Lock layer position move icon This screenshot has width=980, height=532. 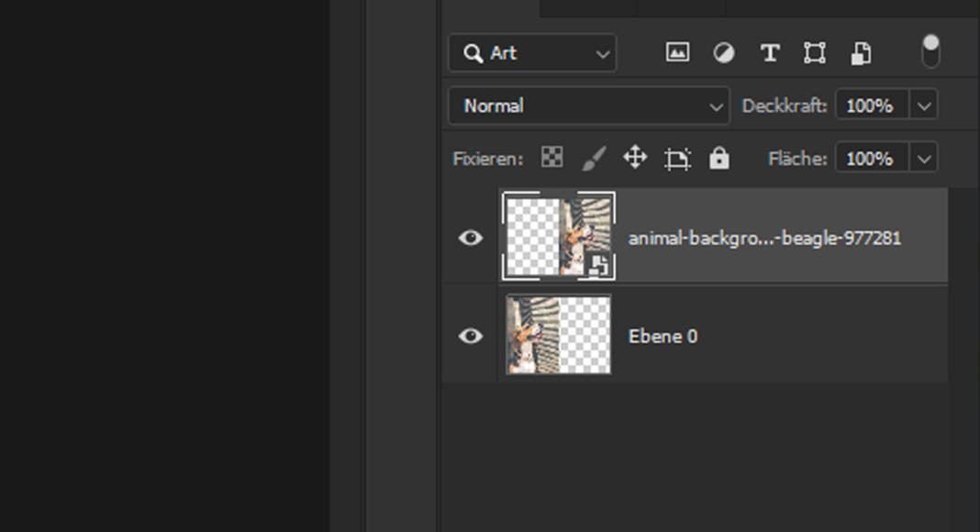(x=635, y=158)
